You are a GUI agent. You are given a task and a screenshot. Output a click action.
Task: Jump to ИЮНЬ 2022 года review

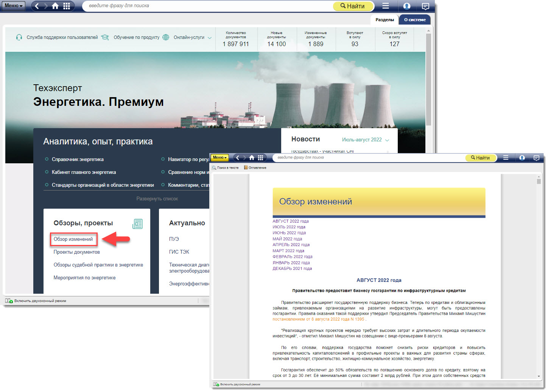click(289, 233)
